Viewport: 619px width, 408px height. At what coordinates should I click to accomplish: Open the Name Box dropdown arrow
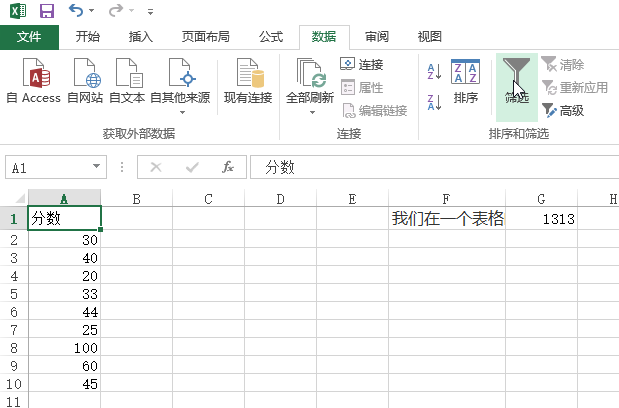click(x=96, y=166)
